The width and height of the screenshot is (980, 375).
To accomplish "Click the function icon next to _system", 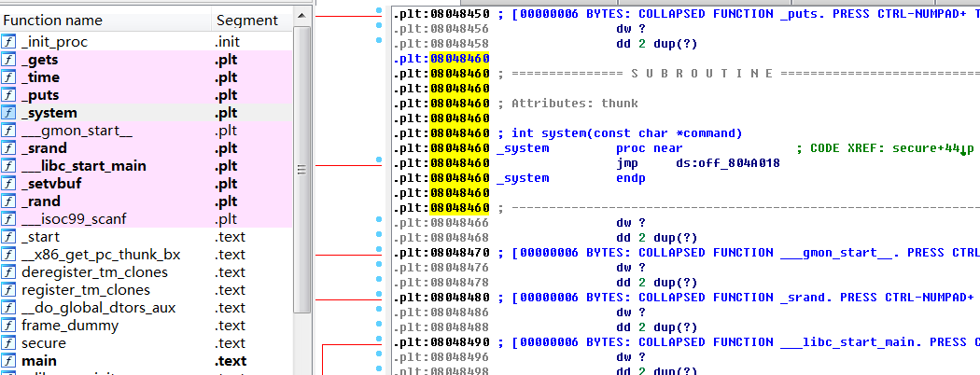I will [x=9, y=113].
